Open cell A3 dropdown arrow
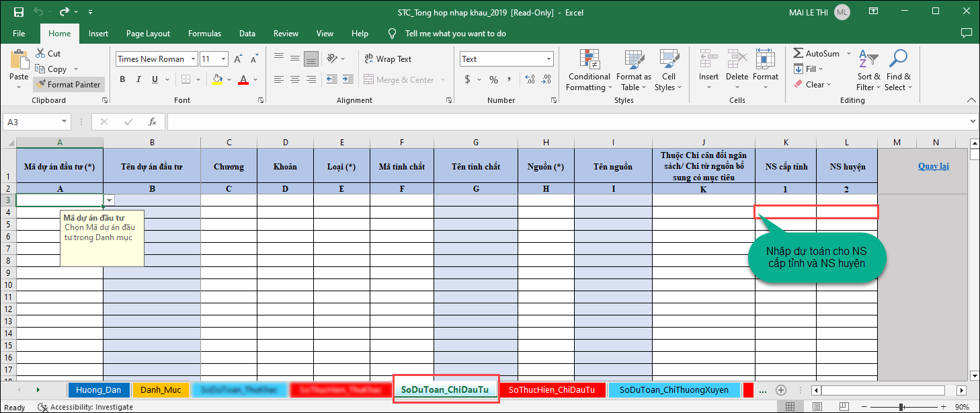The image size is (980, 413). 110,200
